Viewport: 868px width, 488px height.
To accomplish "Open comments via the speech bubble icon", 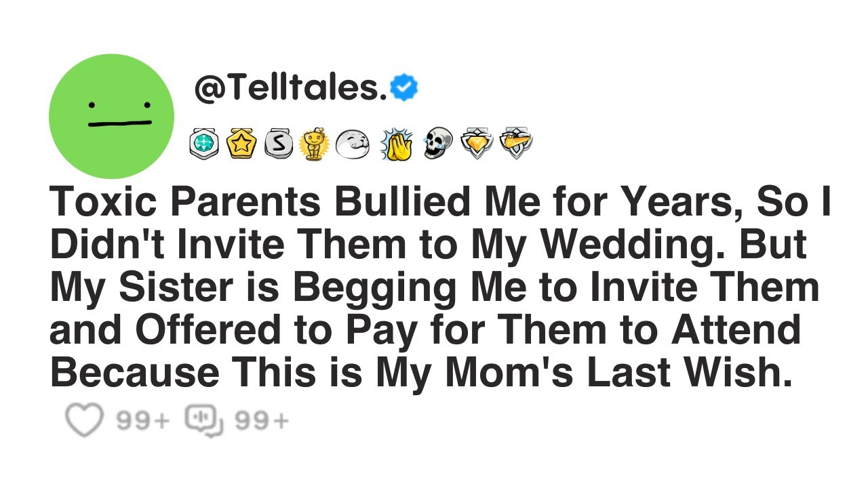I will coord(204,420).
